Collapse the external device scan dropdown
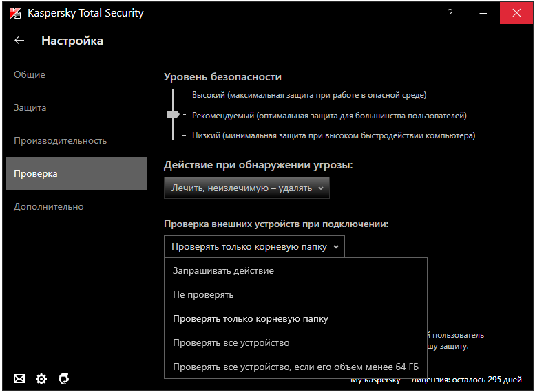This screenshot has width=535, height=392. click(254, 246)
